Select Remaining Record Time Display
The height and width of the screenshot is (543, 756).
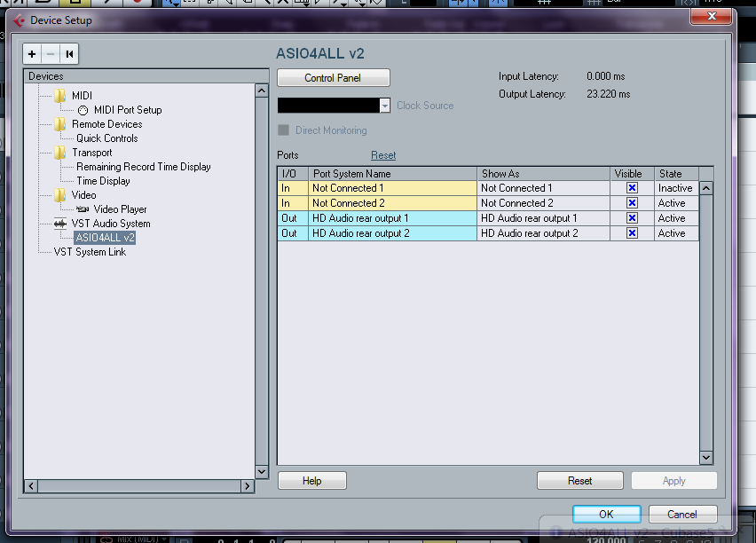[144, 167]
